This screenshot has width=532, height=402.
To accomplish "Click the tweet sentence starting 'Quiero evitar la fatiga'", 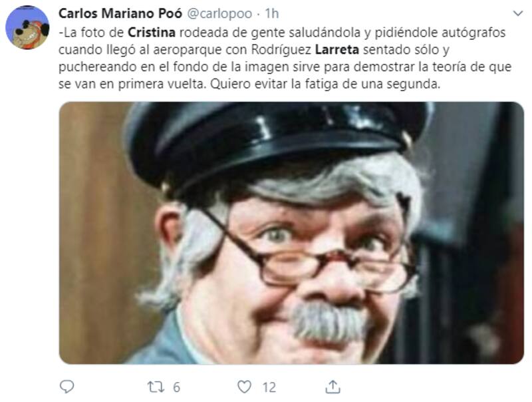I will tap(325, 84).
